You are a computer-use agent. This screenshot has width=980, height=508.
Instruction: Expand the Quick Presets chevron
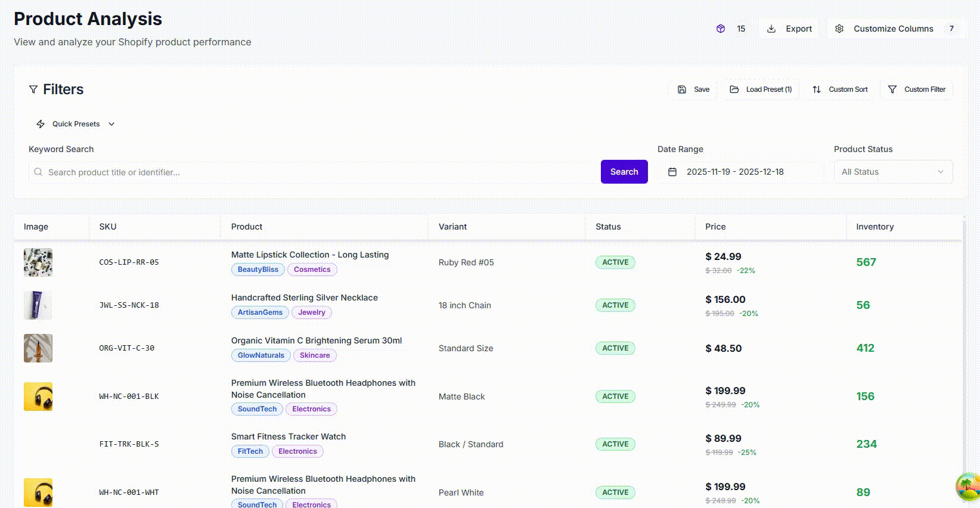click(x=111, y=124)
